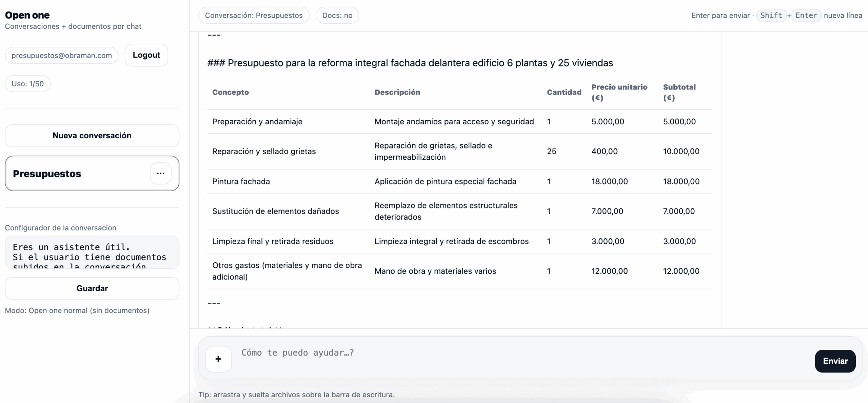868x403 pixels.
Task: Select the Conversaciones + documentos por chat subtitle
Action: [x=73, y=26]
